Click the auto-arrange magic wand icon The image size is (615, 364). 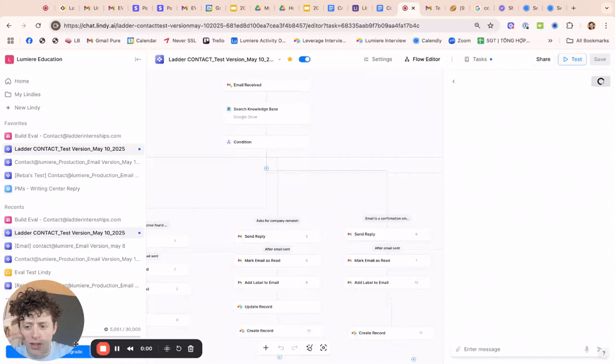tap(309, 348)
